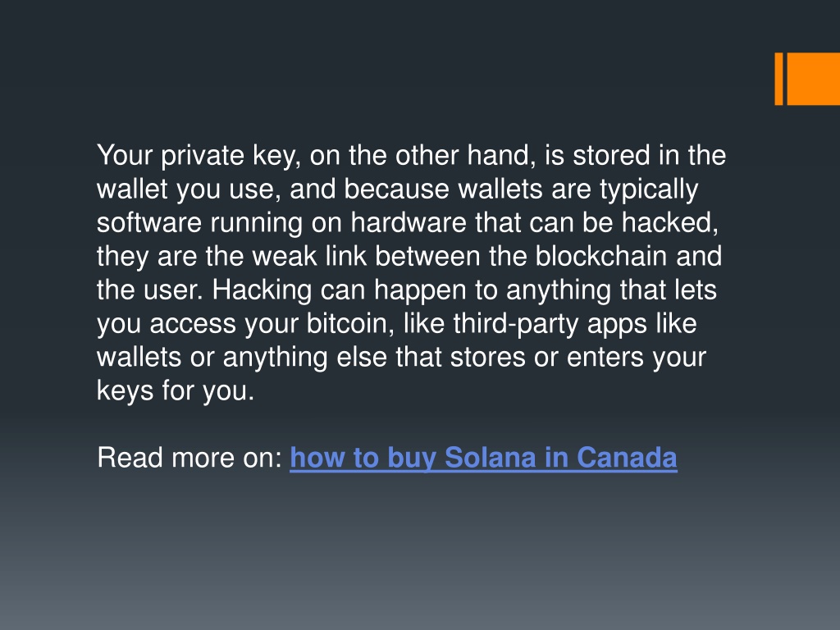Click the word 'Canada' in the hyperlink

pos(627,458)
